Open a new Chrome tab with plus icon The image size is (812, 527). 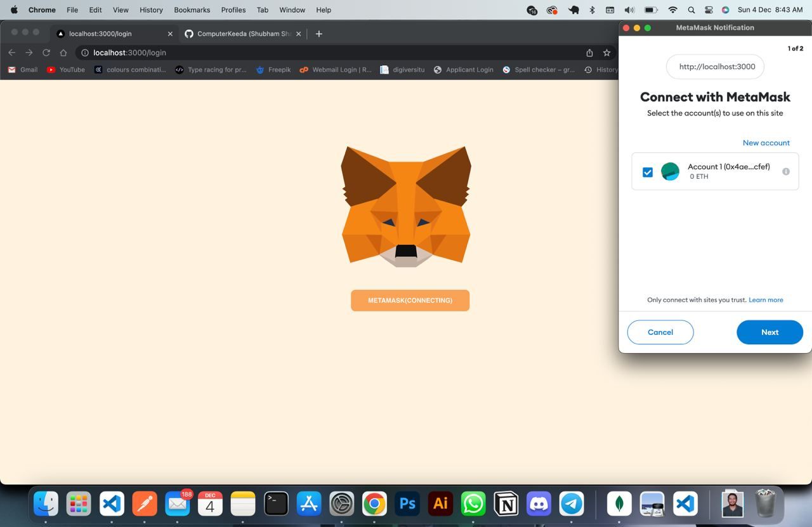tap(318, 34)
